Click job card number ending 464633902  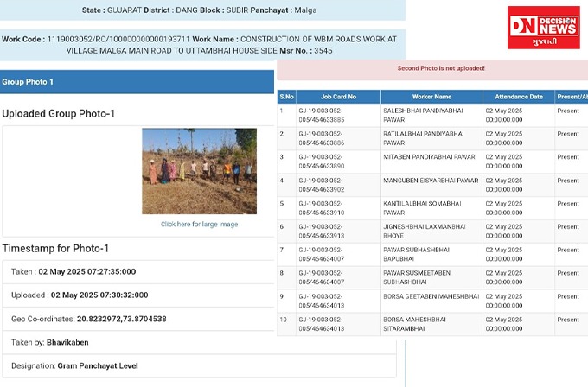[x=322, y=185]
